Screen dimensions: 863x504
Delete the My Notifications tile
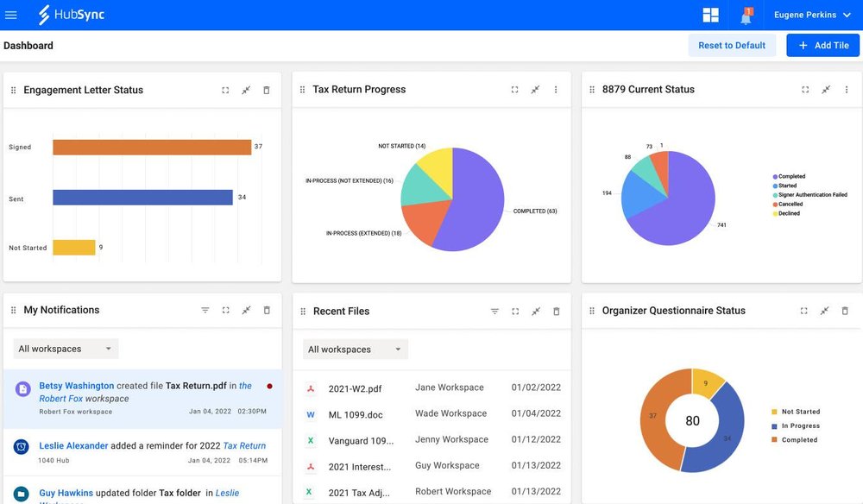267,311
